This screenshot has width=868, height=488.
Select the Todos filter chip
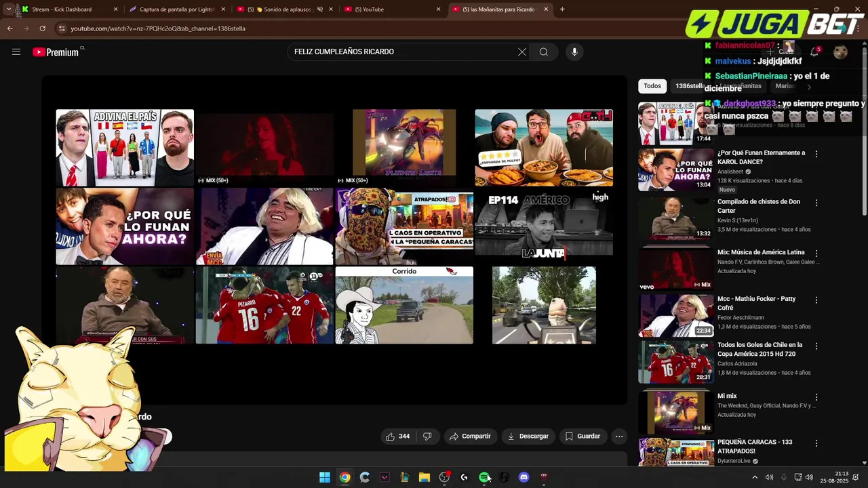[x=652, y=86]
